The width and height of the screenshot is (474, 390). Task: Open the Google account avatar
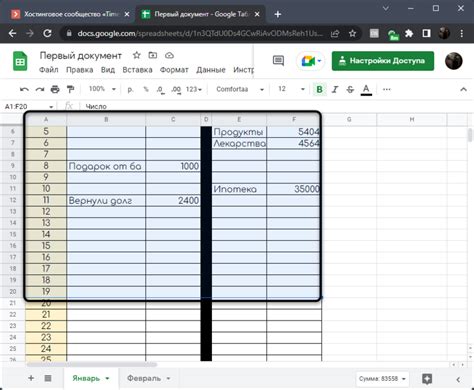(454, 61)
